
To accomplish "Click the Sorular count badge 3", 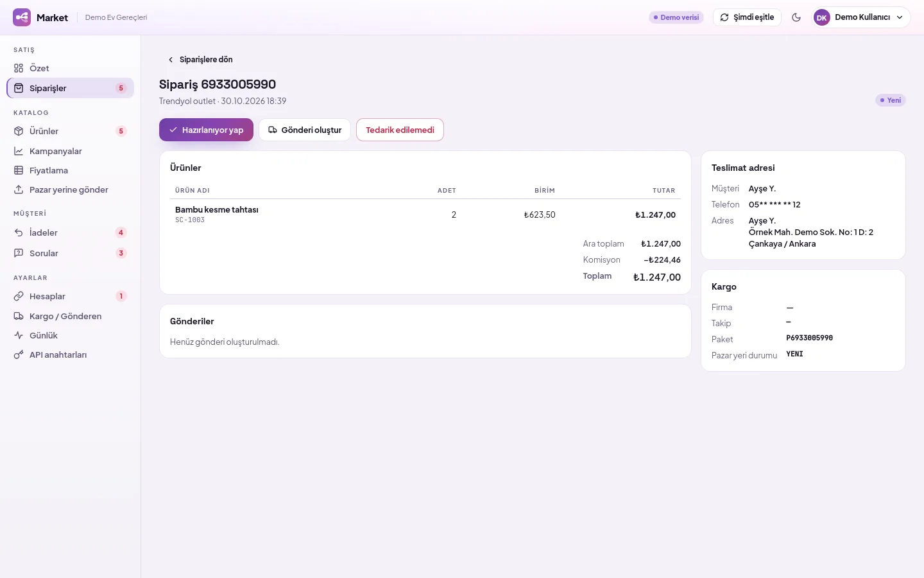I will 121,253.
